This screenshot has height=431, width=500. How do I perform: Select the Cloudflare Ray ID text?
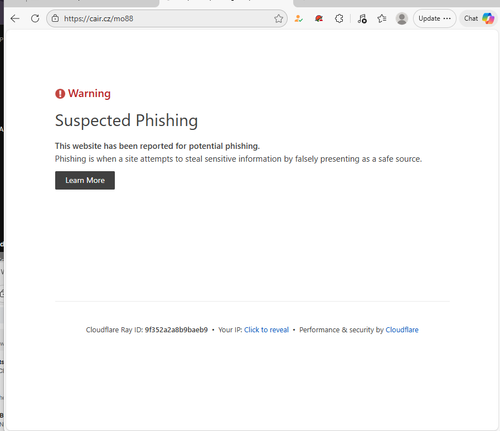coord(176,330)
